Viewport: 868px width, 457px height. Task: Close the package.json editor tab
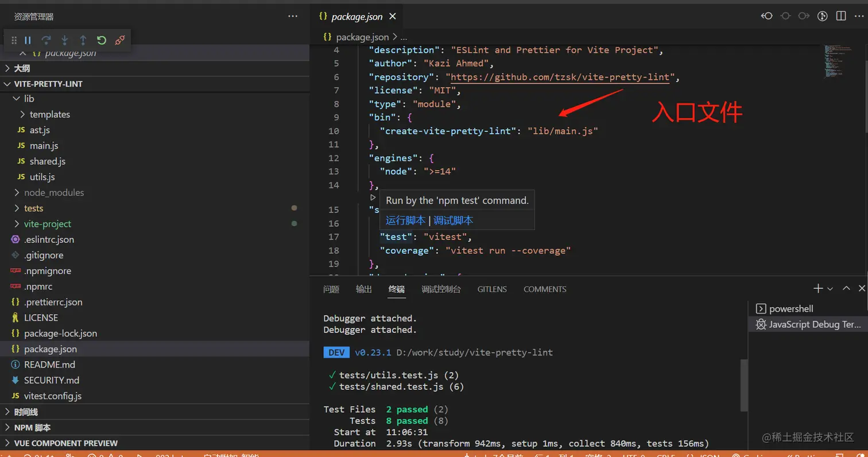[x=393, y=17]
